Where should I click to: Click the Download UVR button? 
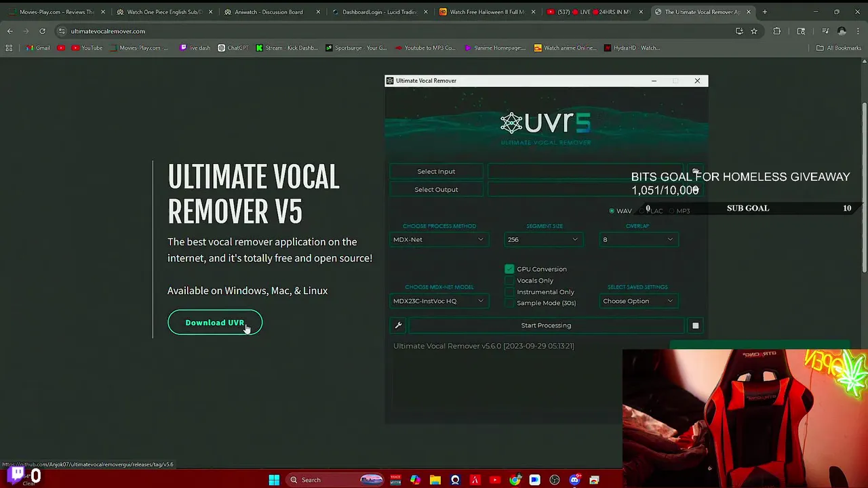coord(215,323)
